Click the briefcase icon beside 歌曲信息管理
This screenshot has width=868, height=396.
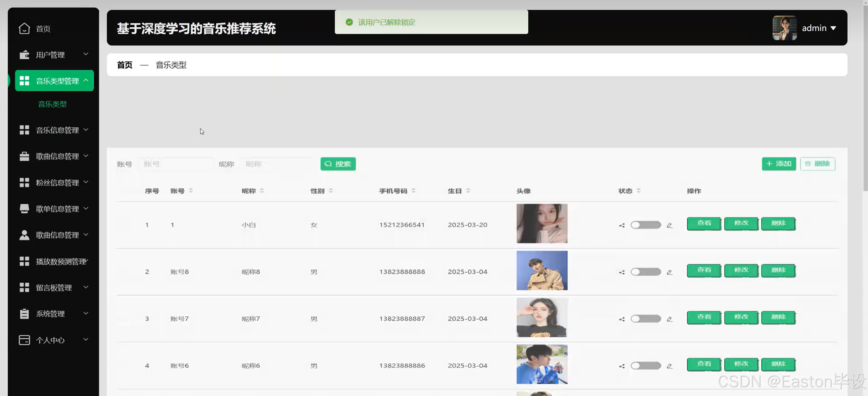24,156
